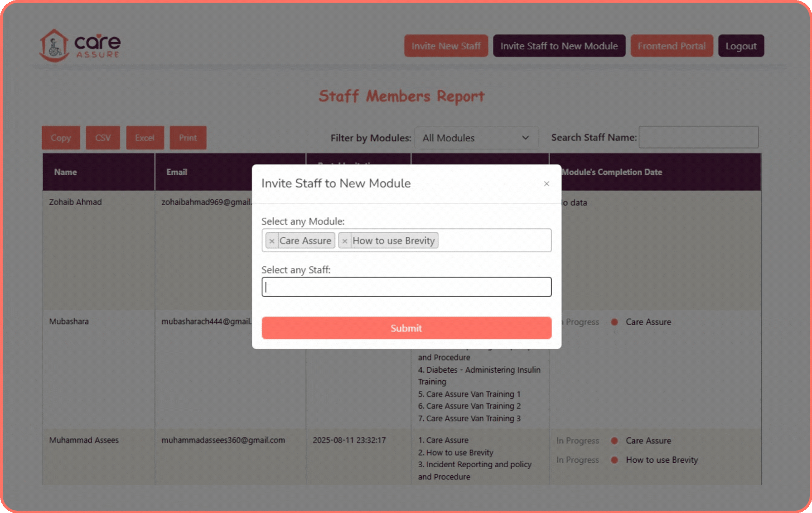
Task: Open the All Modules filter dropdown
Action: (x=476, y=138)
